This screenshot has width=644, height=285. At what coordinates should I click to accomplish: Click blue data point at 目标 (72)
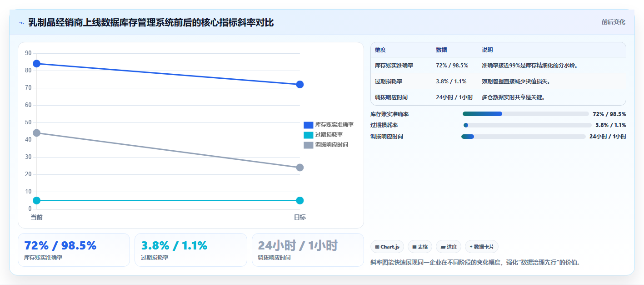click(x=300, y=84)
